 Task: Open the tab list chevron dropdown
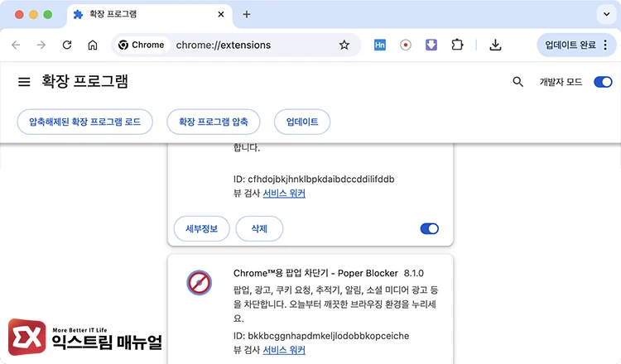[x=606, y=14]
